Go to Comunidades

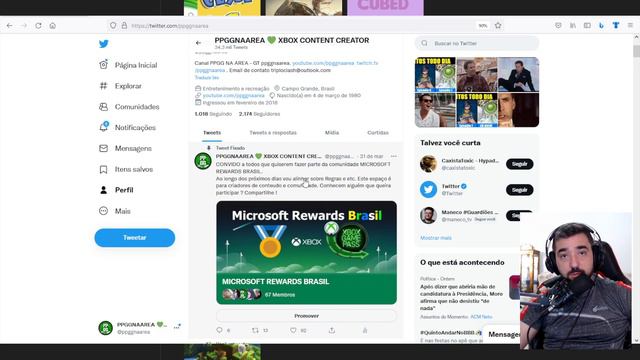129,107
